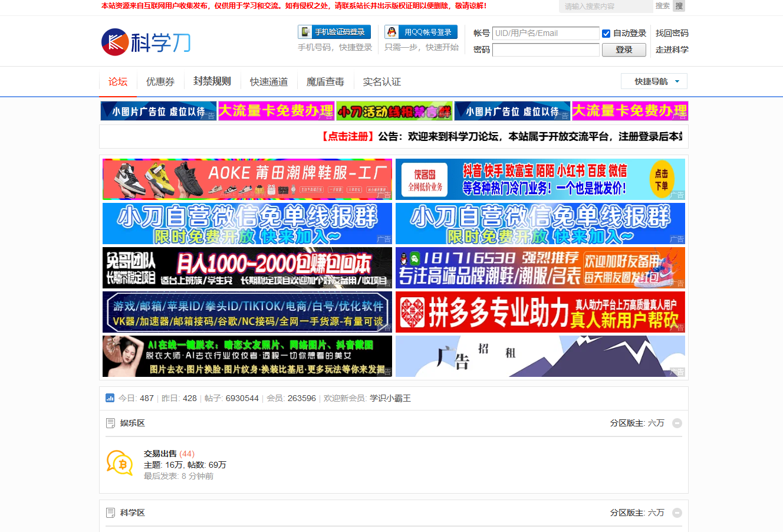Click the statistics bar chart icon

point(110,398)
